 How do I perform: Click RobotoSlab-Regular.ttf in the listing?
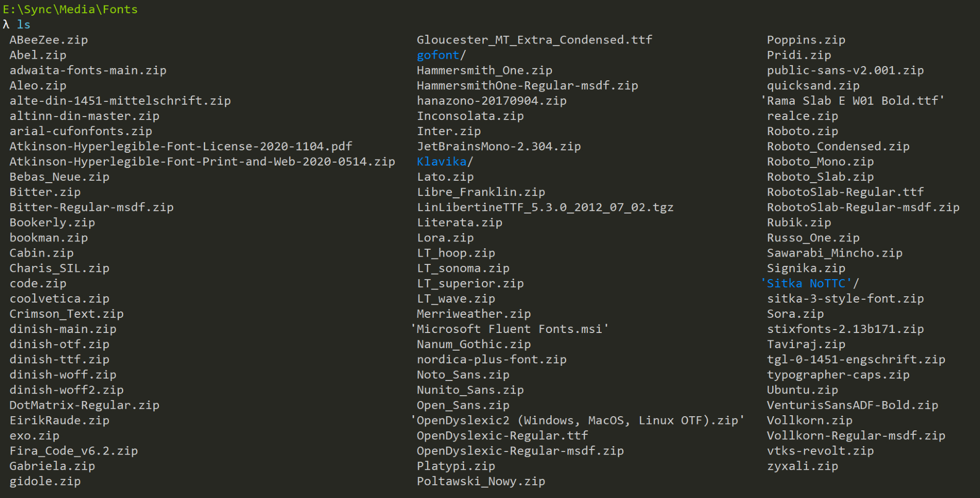coord(845,192)
